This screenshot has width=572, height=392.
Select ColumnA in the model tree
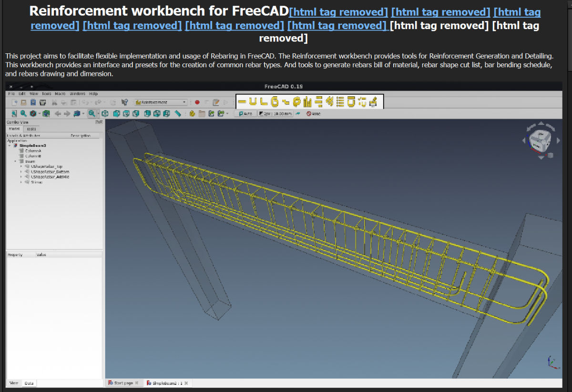33,151
